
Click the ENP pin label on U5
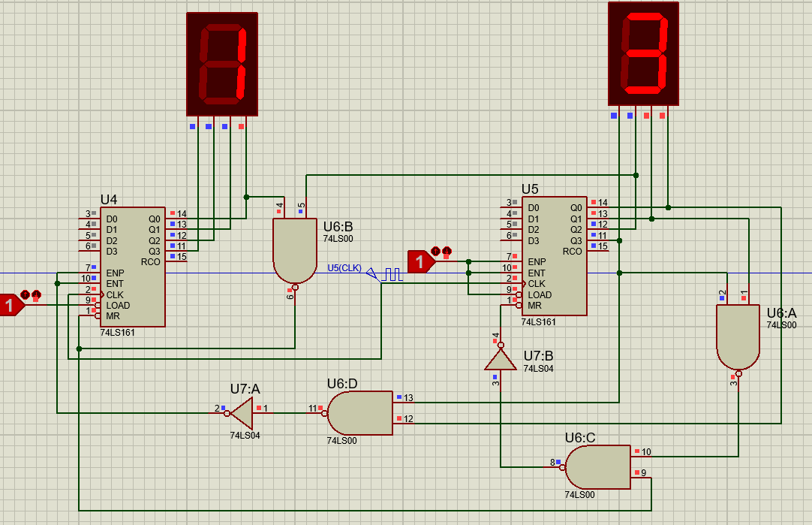click(x=537, y=262)
